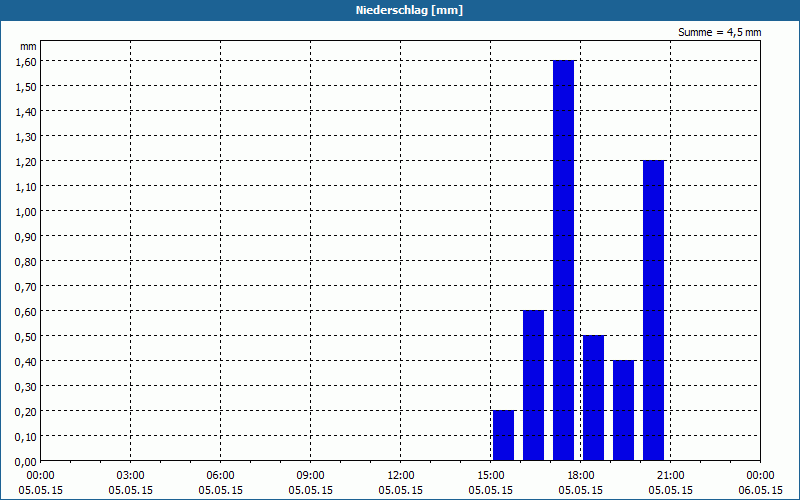This screenshot has width=800, height=500.
Task: Click the 1,30 y-axis label
Action: (26, 137)
